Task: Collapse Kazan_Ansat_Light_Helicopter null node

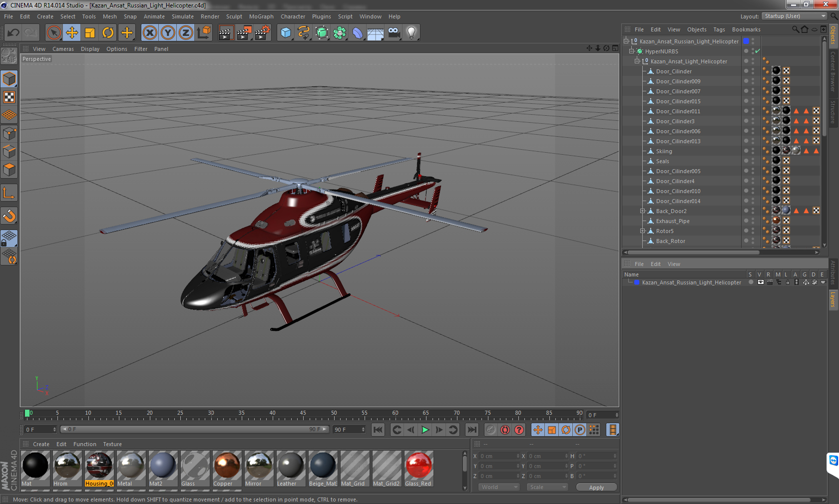Action: (x=637, y=61)
